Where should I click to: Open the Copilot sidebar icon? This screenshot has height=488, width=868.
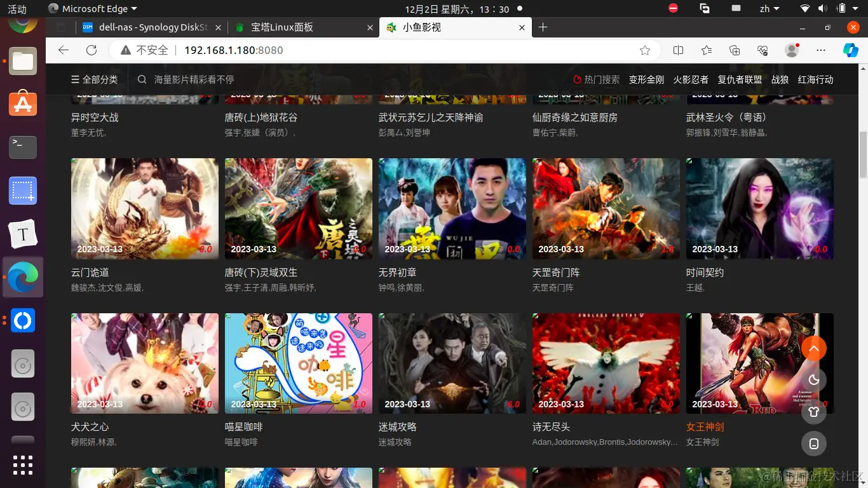851,50
